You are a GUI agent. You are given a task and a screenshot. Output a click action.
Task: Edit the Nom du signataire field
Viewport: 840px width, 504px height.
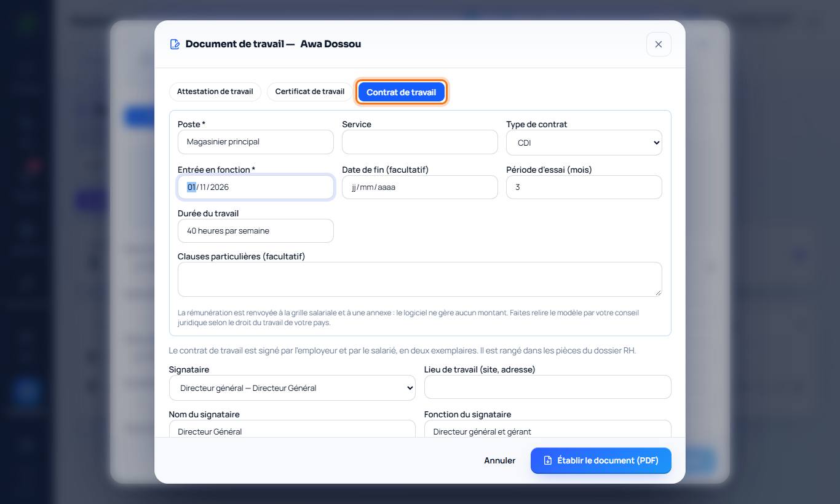pos(292,429)
